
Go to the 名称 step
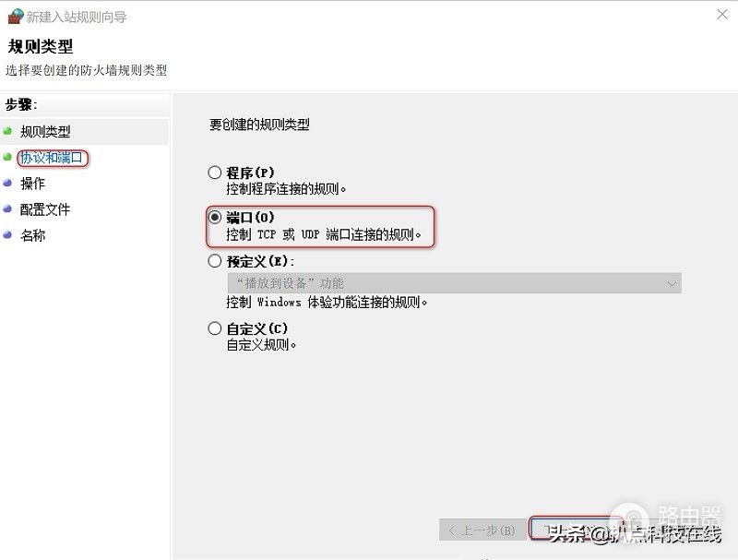coord(32,235)
